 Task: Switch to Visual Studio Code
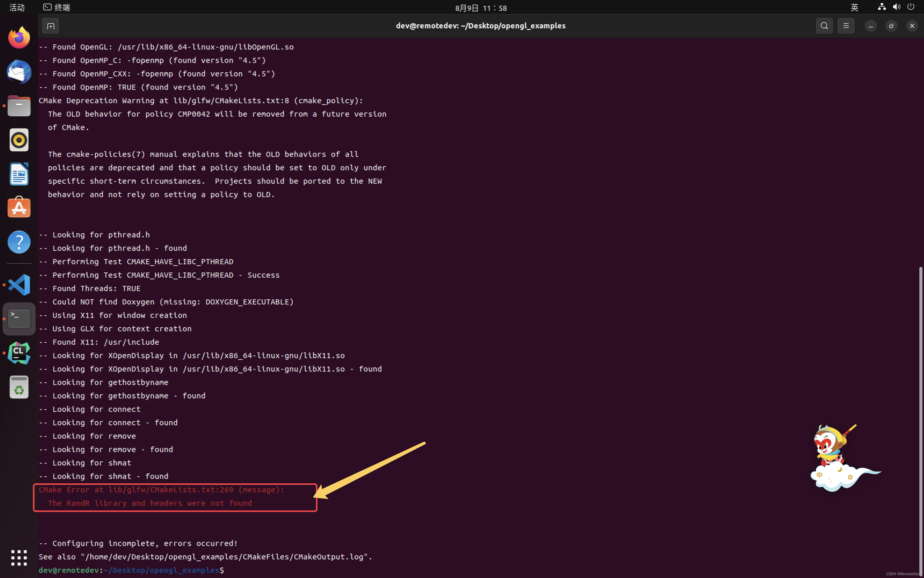click(x=19, y=285)
